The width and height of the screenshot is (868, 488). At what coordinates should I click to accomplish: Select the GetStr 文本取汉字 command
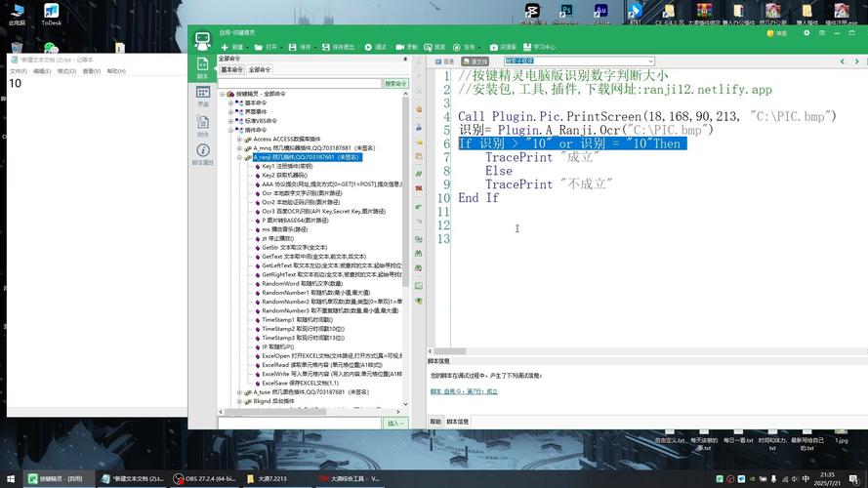294,247
